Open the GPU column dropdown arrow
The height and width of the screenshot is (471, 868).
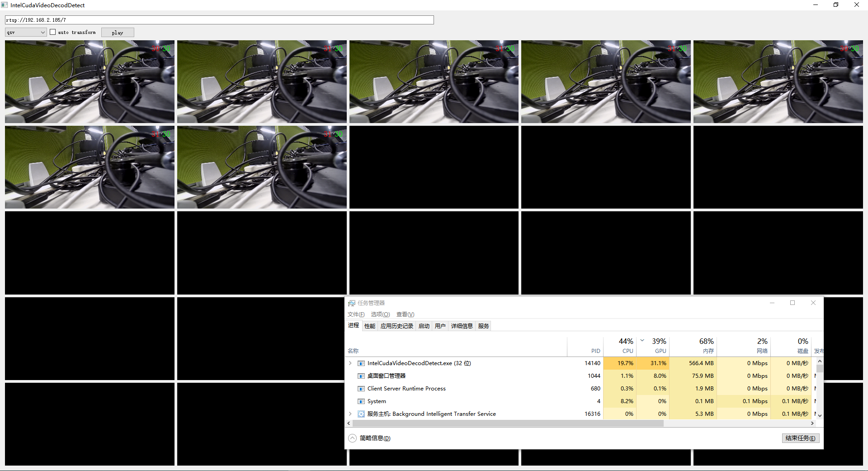(x=642, y=340)
